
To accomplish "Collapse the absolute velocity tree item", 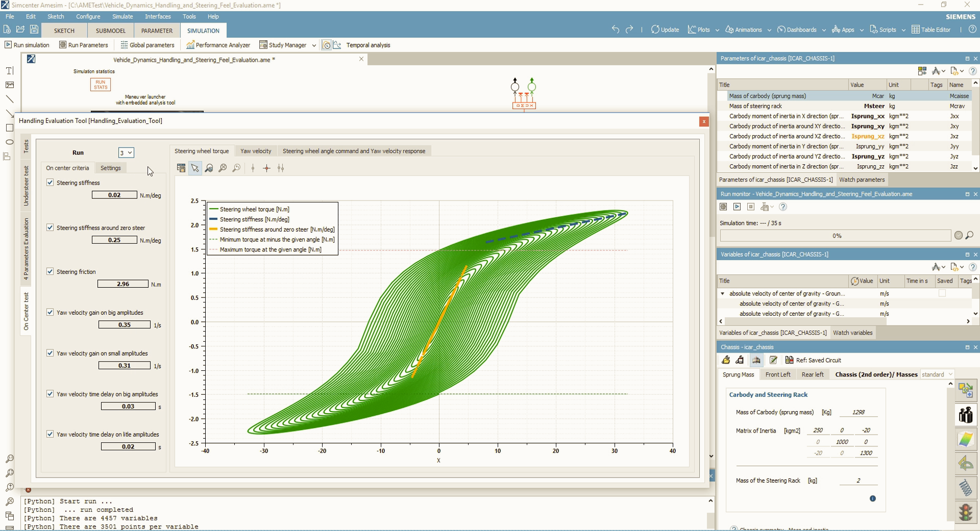I will click(723, 294).
